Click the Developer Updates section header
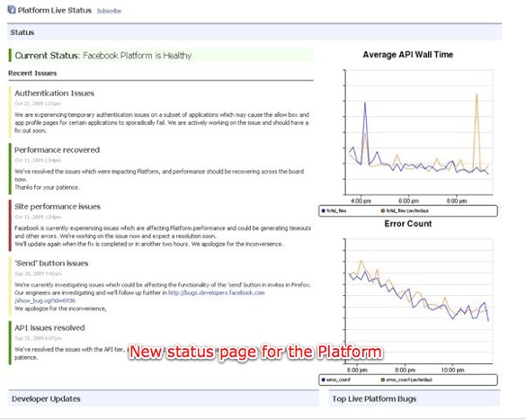Image resolution: width=526 pixels, height=420 pixels. tap(163, 398)
